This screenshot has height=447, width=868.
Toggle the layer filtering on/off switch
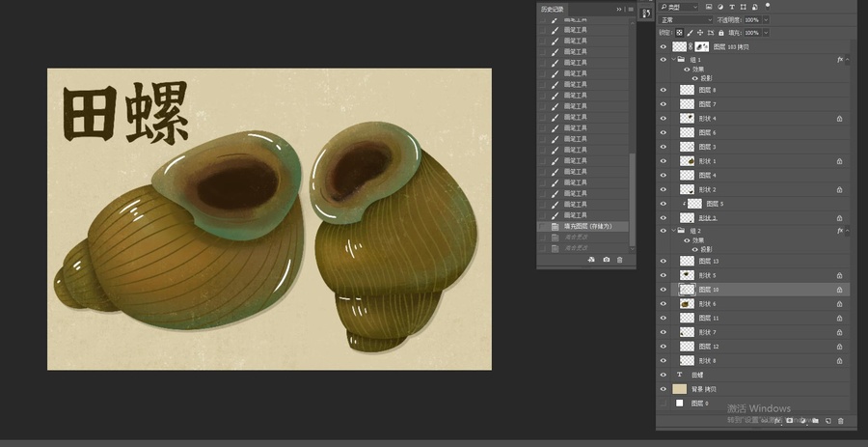768,7
